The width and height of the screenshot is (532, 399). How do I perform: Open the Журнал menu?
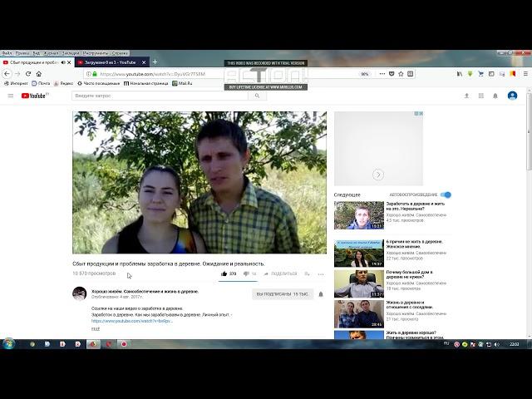pyautogui.click(x=51, y=53)
